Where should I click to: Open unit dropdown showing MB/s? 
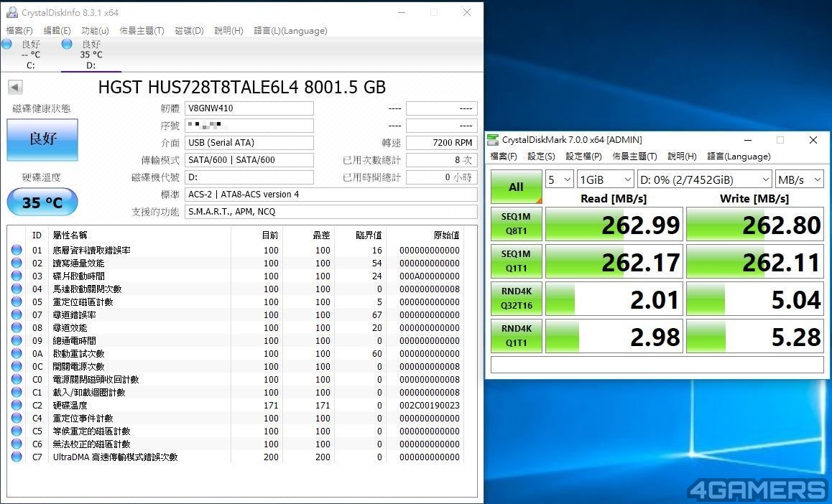[799, 179]
